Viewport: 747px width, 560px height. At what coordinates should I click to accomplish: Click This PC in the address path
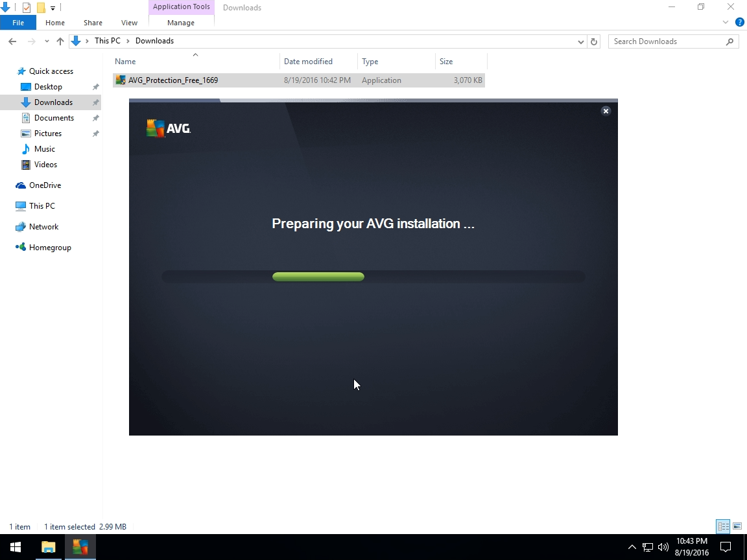click(108, 41)
